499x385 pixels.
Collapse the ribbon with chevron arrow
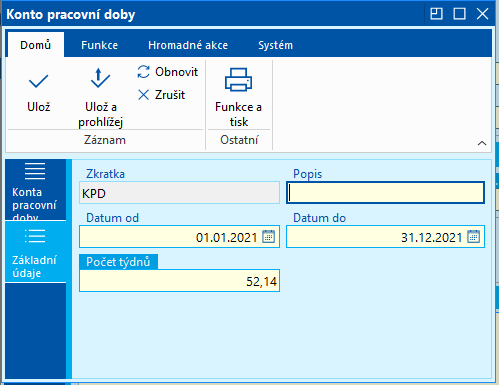pyautogui.click(x=482, y=143)
